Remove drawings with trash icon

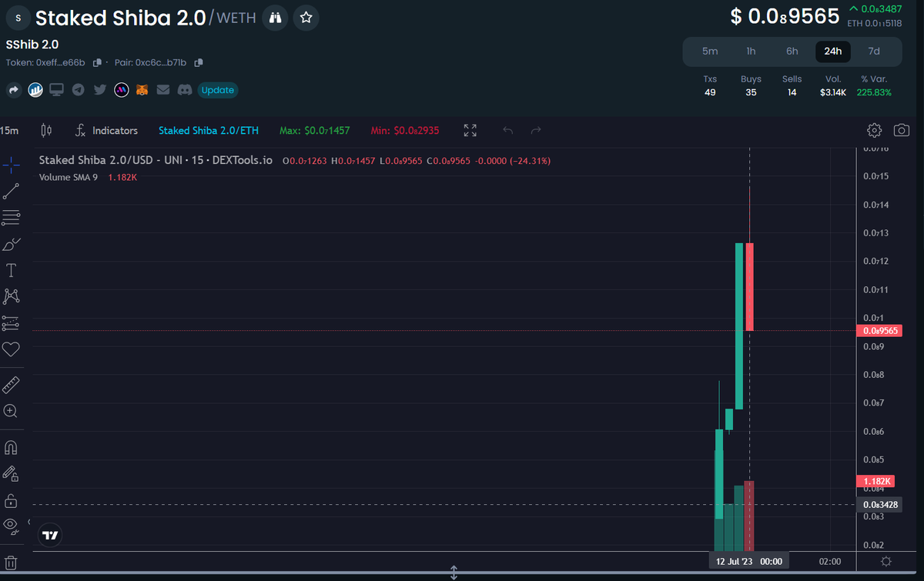(11, 563)
